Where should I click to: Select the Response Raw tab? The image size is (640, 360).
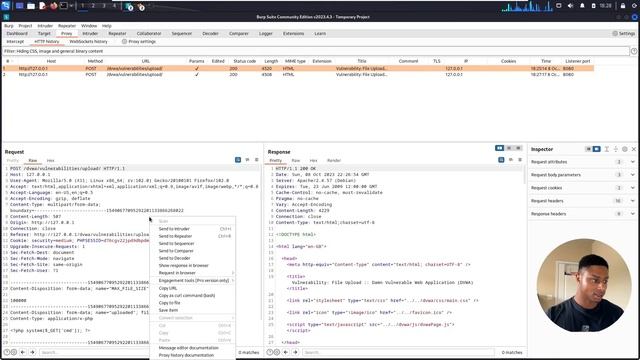(x=296, y=160)
